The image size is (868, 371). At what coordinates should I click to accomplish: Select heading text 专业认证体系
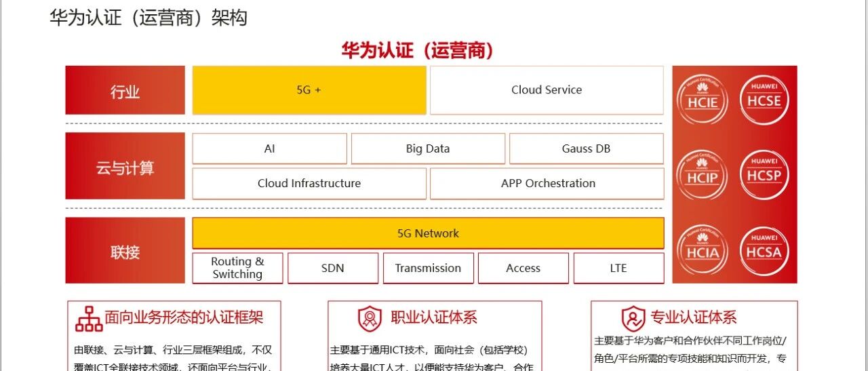coord(694,317)
